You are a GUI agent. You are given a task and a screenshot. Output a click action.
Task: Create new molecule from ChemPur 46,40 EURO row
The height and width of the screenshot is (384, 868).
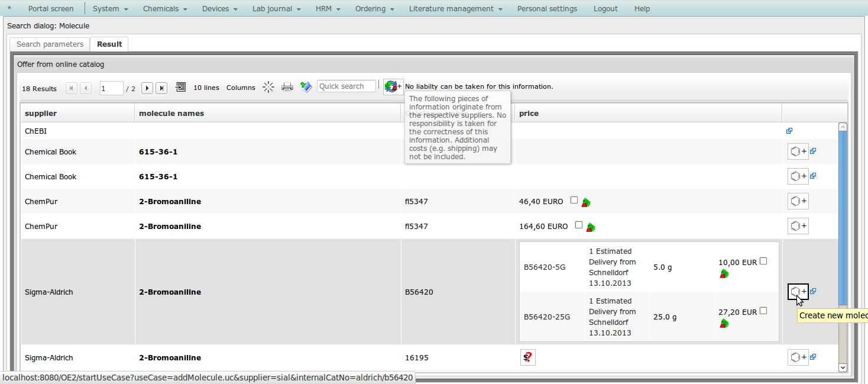[x=798, y=201]
